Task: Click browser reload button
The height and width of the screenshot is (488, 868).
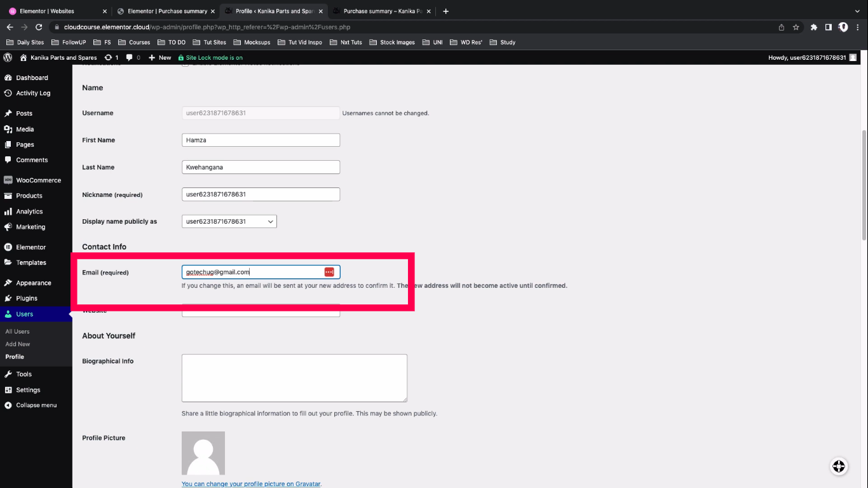Action: pos(39,27)
